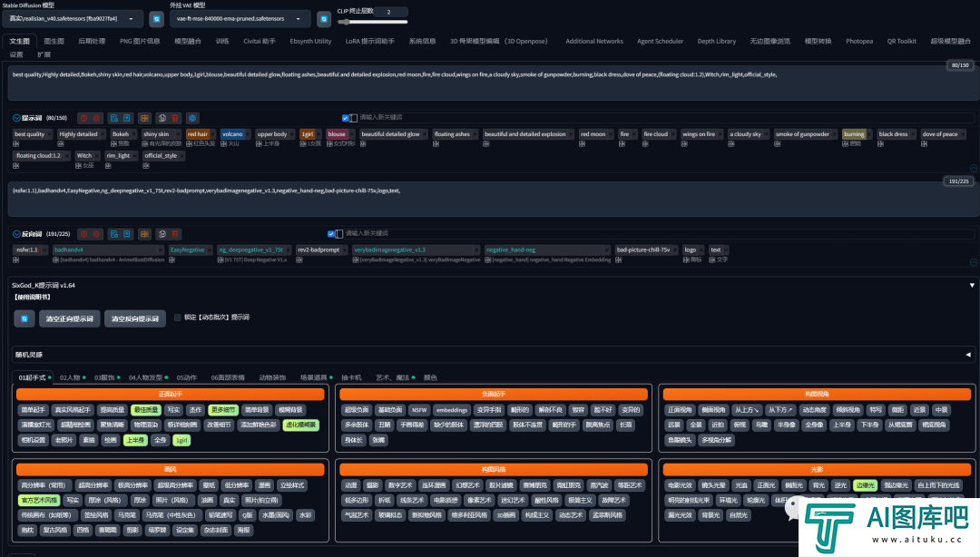Remove the red hair tag with its x
Screen dimensions: 980x557
tap(212, 134)
